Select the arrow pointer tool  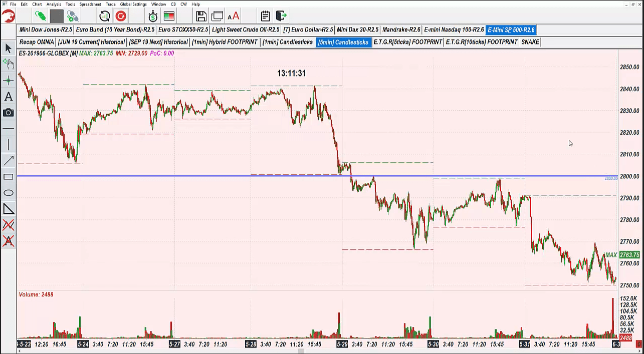(x=8, y=48)
